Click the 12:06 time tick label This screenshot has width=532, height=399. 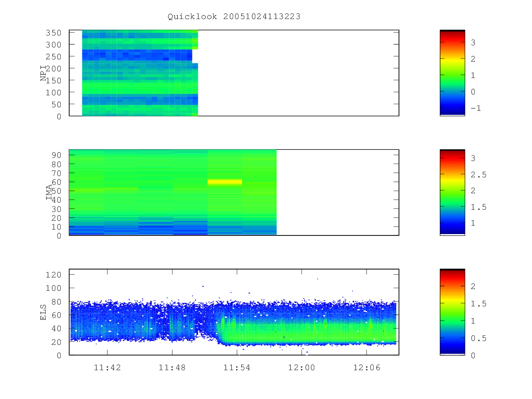pos(366,367)
